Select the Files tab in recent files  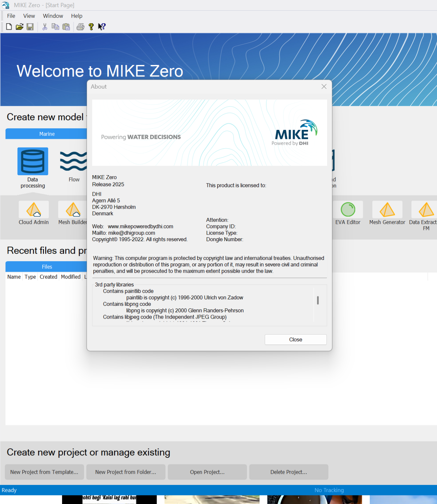tap(47, 267)
